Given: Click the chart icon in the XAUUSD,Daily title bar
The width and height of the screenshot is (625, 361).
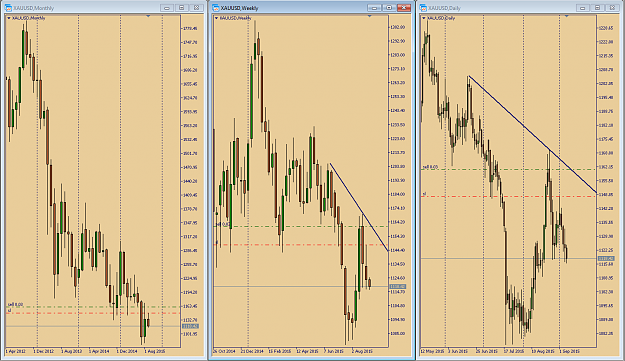Looking at the screenshot, I should tap(423, 8).
